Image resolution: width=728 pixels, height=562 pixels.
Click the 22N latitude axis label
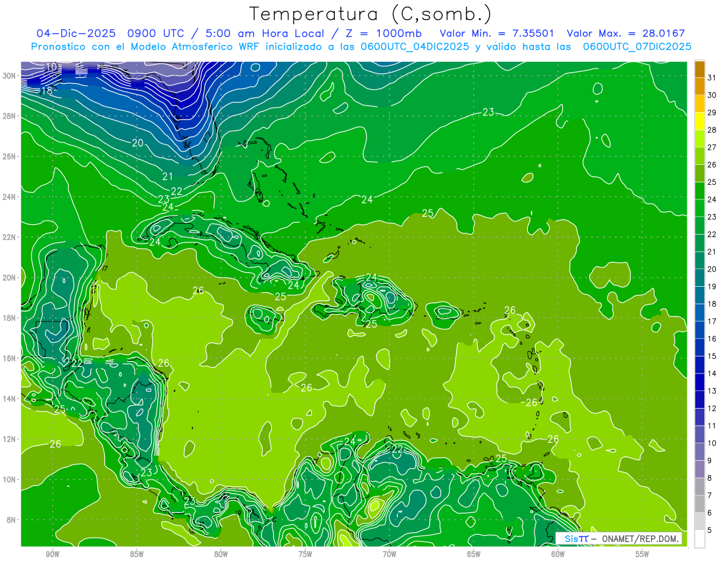pos(8,237)
